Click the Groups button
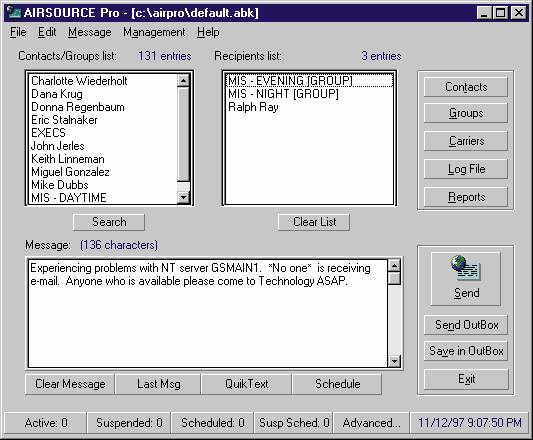 (x=466, y=113)
